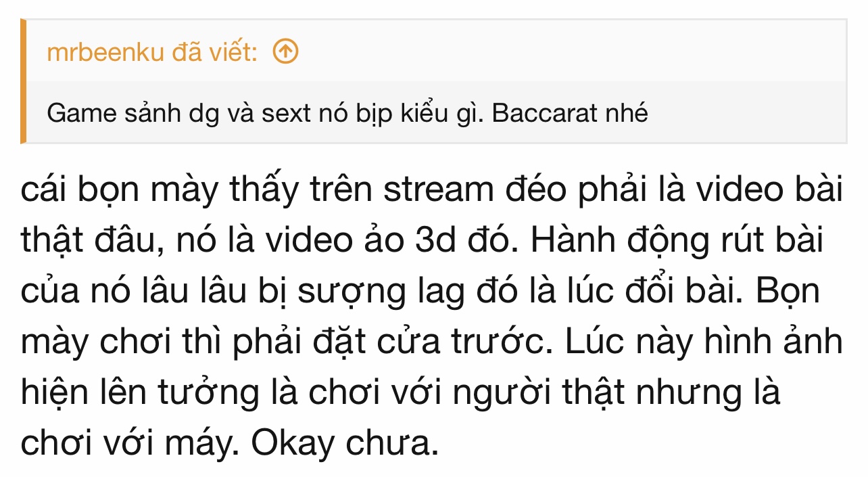Viewport: 868px width, 477px height.
Task: Click the up-arrow icon beside mrbeenku's quote
Action: point(285,51)
